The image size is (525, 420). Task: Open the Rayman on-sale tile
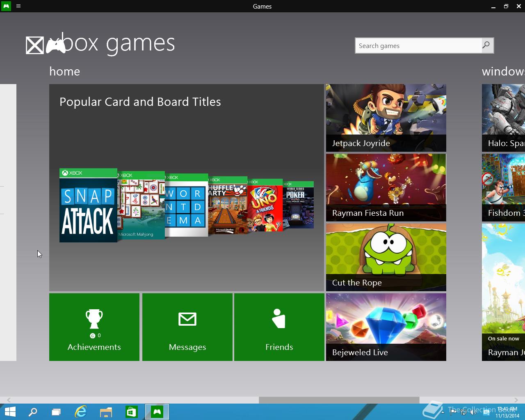tap(503, 292)
